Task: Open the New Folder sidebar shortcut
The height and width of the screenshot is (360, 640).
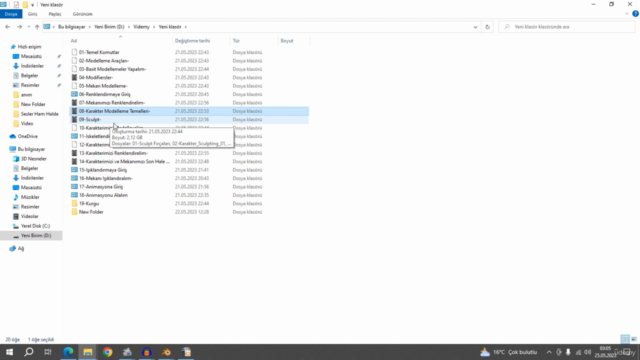Action: [x=33, y=104]
